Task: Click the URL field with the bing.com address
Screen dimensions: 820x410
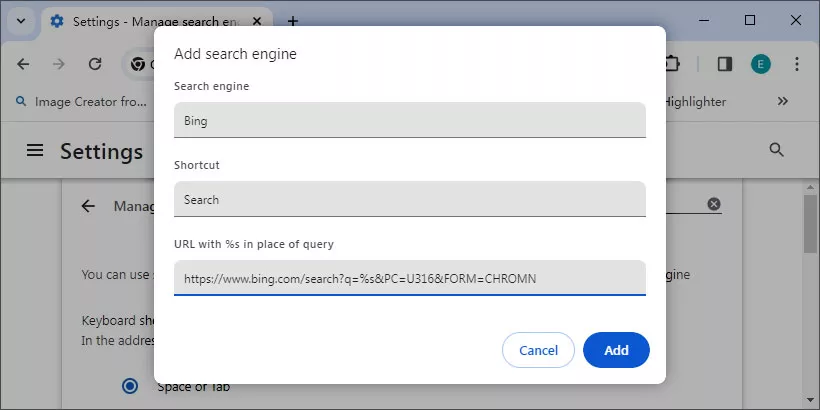Action: 409,278
